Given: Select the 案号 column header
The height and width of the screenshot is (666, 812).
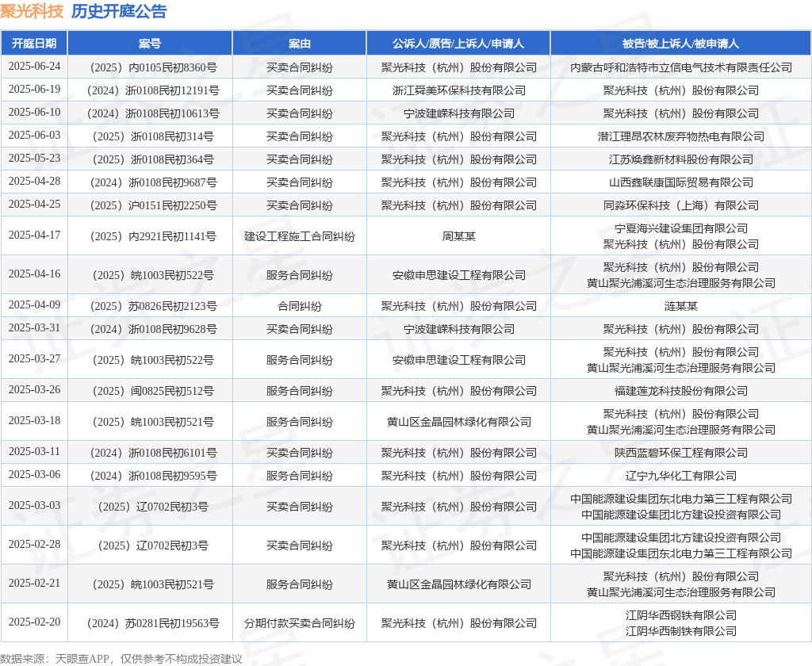Looking at the screenshot, I should [x=150, y=44].
